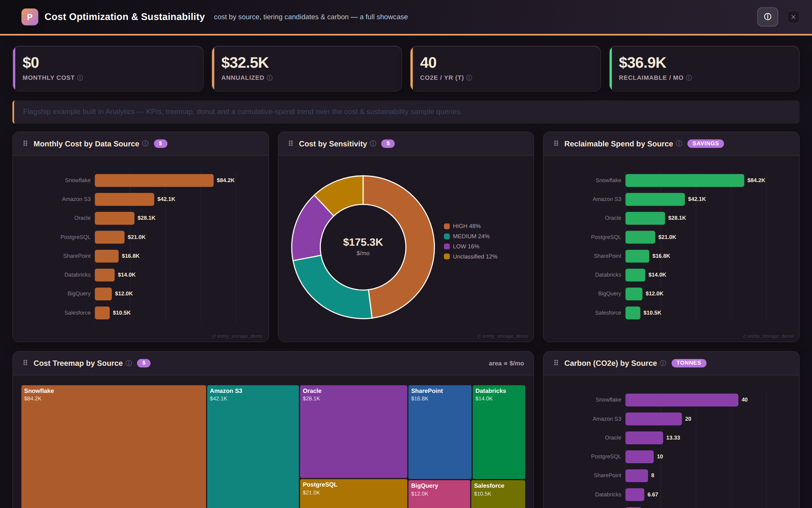This screenshot has width=812, height=508.
Task: Click the Oracle treemap tile
Action: (353, 431)
